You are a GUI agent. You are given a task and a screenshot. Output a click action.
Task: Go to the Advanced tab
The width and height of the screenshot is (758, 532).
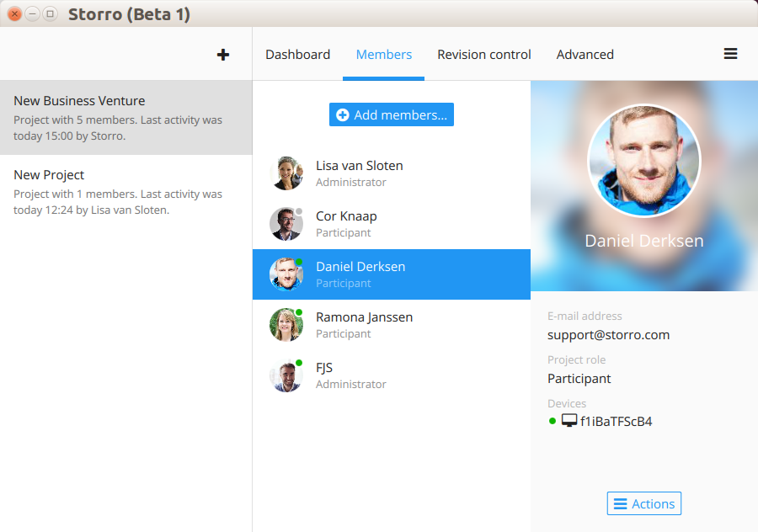click(585, 54)
